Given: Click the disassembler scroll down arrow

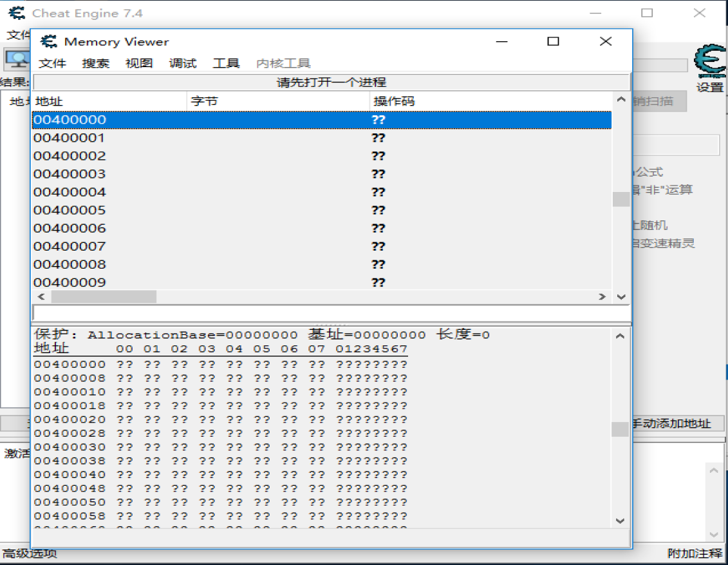Looking at the screenshot, I should pos(621,297).
